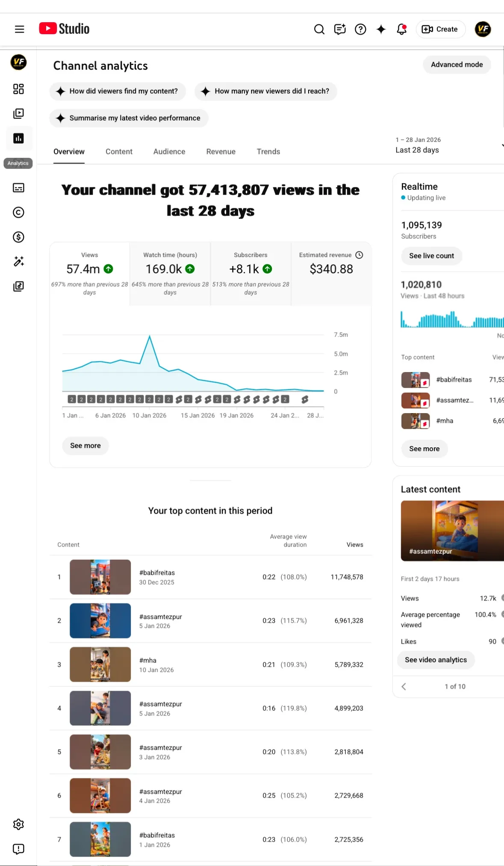Open the comments icon in header

pos(340,29)
